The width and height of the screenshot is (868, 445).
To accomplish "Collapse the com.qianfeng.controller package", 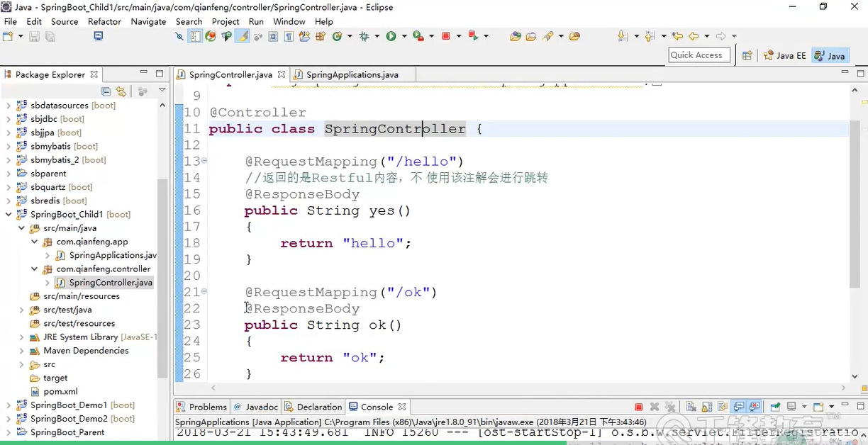I will click(34, 269).
